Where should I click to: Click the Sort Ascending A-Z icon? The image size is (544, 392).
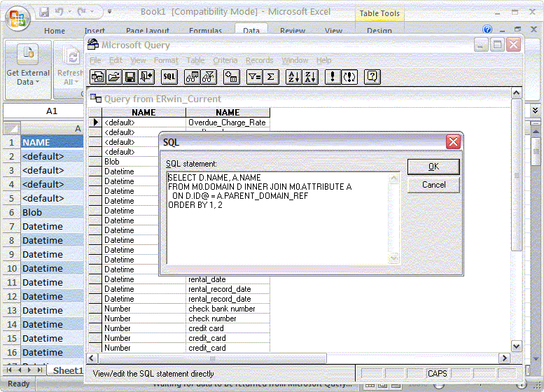[x=293, y=77]
